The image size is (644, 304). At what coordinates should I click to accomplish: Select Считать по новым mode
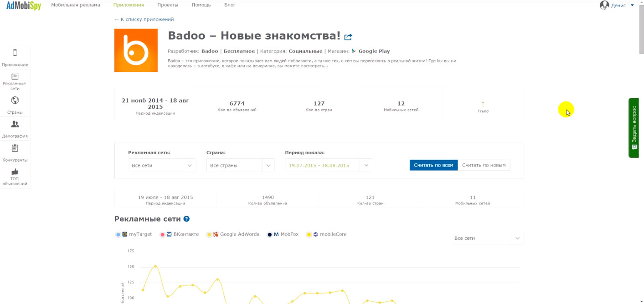(484, 165)
